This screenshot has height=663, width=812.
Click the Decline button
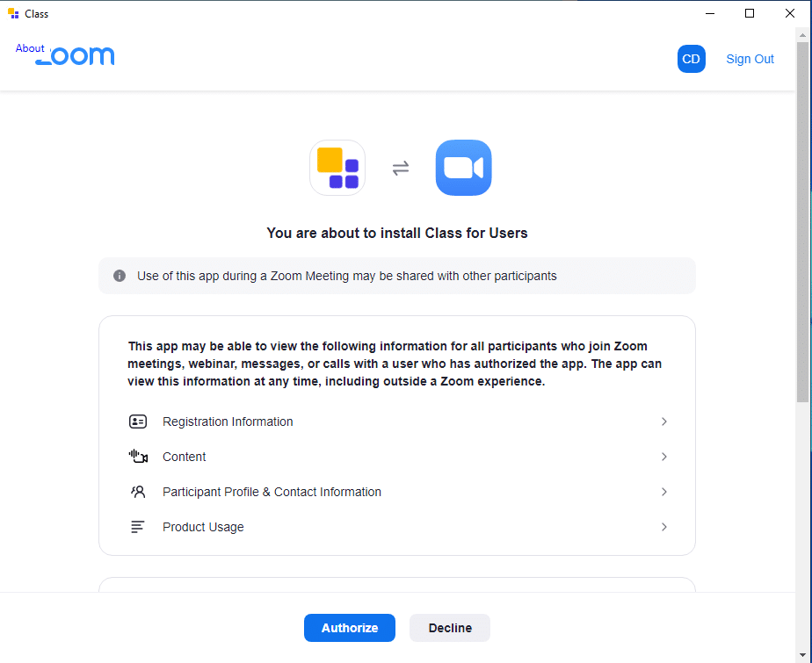tap(450, 628)
